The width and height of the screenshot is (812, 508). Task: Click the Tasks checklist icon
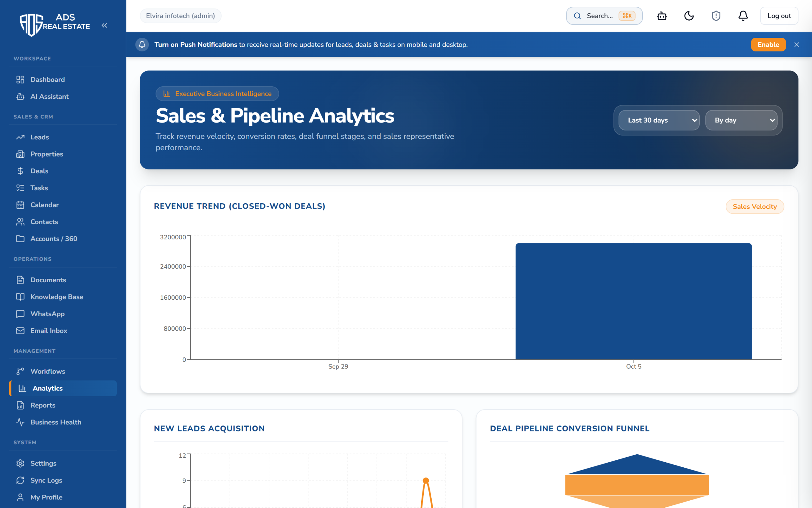coord(20,188)
